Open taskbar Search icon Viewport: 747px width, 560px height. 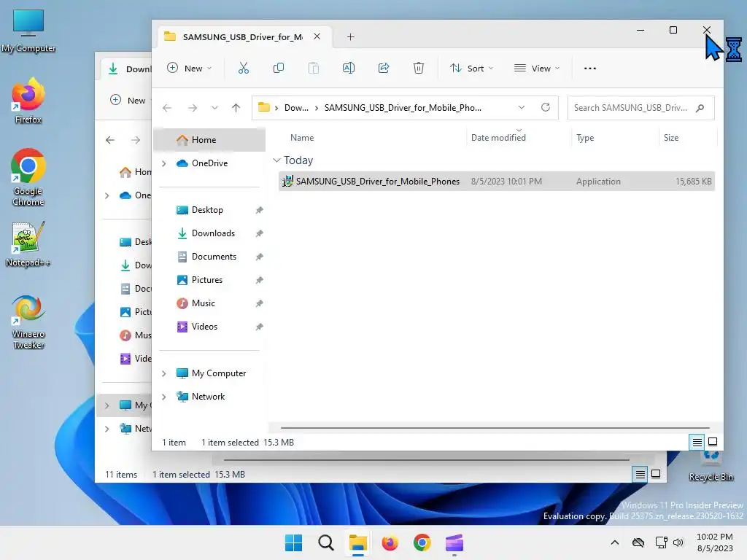[x=326, y=542]
